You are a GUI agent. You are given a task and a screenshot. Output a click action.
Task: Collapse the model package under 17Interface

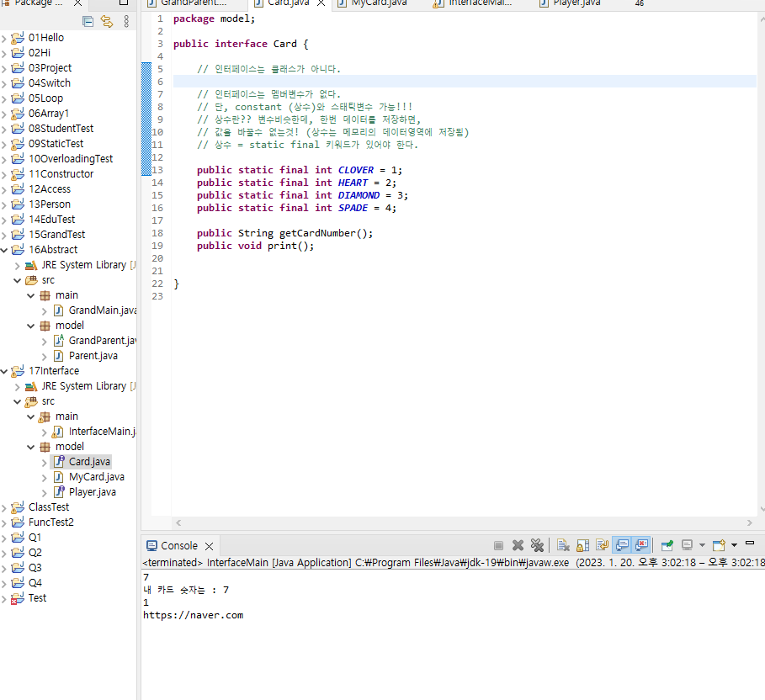click(x=31, y=448)
